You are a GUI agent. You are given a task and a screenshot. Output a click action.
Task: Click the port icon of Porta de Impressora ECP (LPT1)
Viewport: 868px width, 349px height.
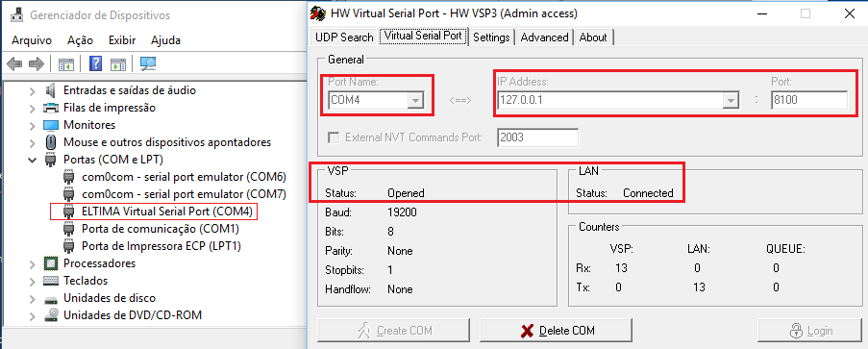click(68, 245)
